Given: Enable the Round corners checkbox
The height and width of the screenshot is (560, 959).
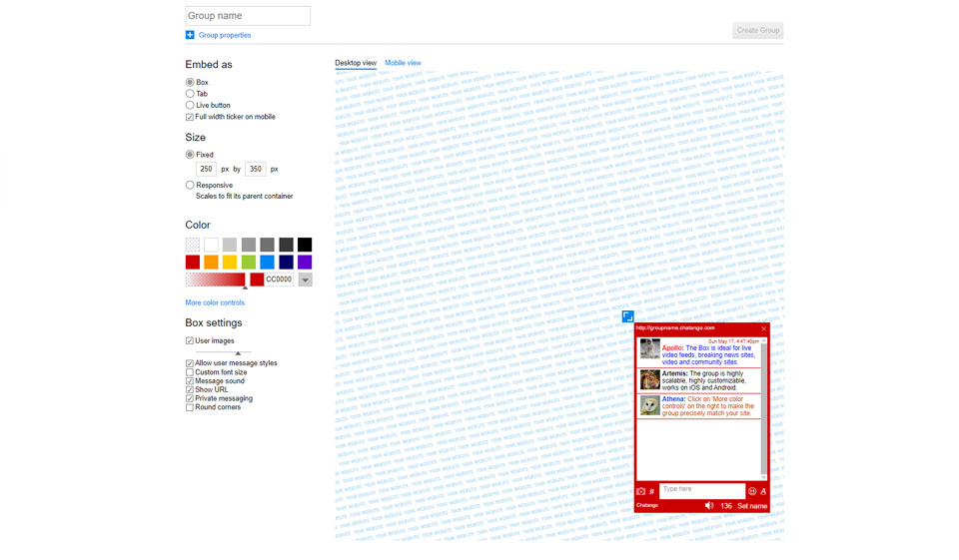Looking at the screenshot, I should [x=190, y=407].
